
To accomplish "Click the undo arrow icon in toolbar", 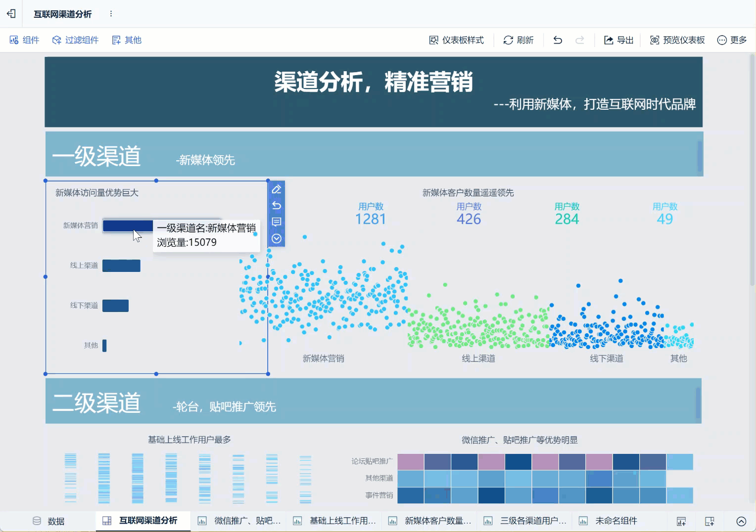I will tap(558, 40).
